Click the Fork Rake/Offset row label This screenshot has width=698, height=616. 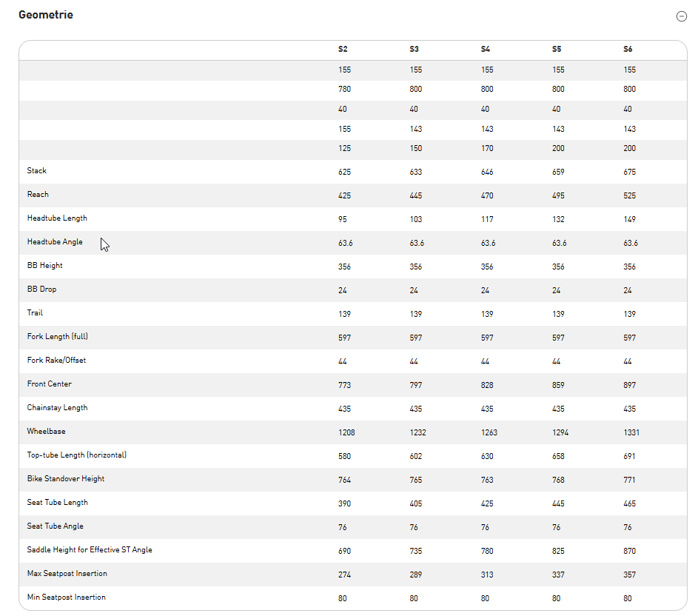tap(56, 361)
